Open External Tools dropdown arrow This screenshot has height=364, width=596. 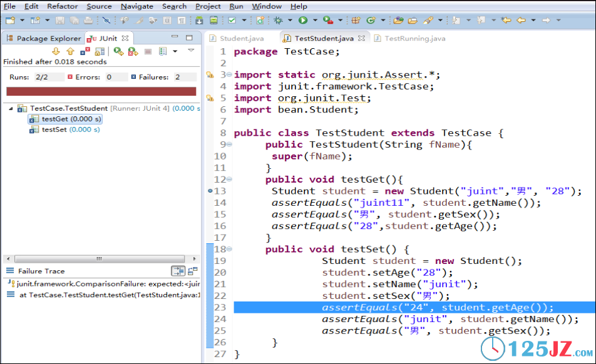tap(340, 20)
